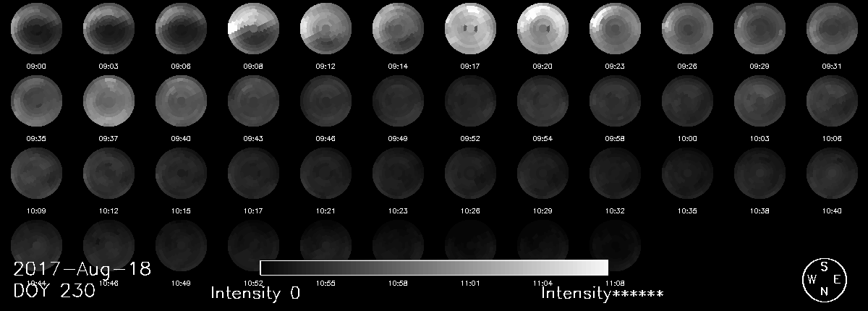Screen dimensions: 868x311
Task: Click the DOY 230 label
Action: (54, 291)
